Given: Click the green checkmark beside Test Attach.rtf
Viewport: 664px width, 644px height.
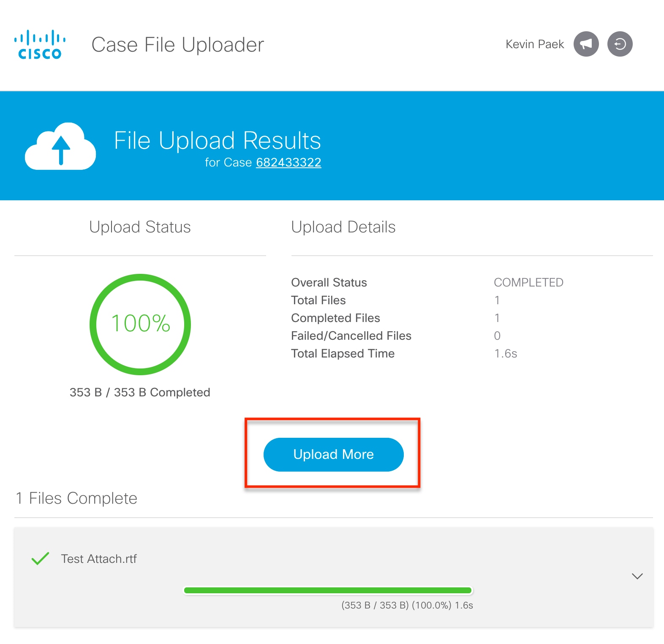Looking at the screenshot, I should click(x=41, y=559).
